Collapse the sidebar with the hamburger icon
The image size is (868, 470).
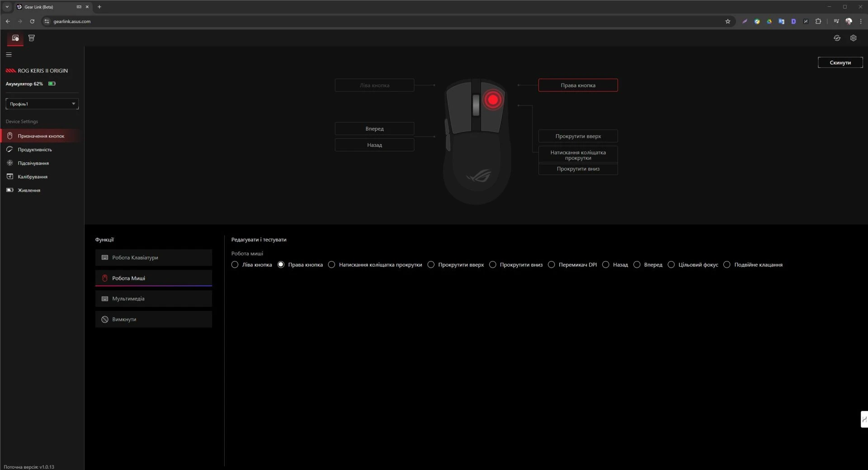coord(9,54)
